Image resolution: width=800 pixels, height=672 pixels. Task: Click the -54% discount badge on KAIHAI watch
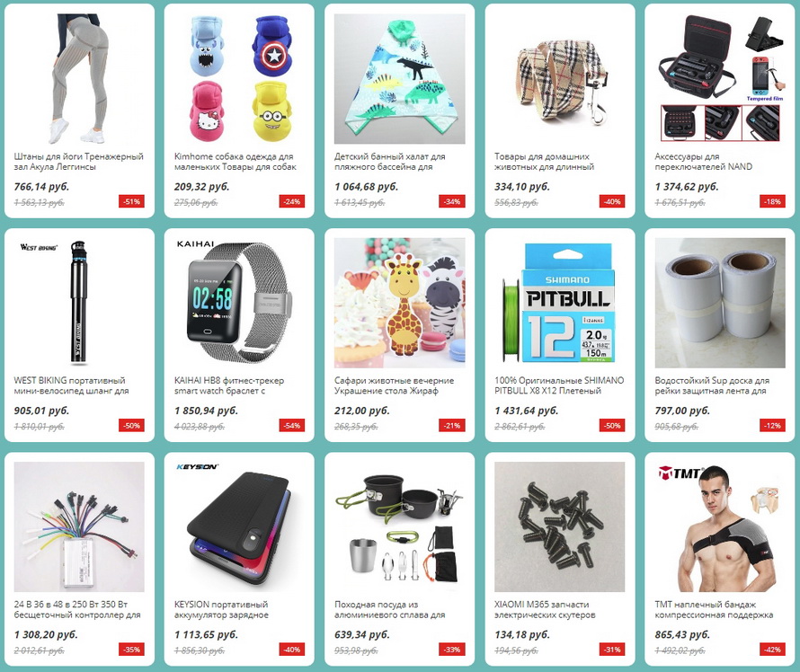point(292,425)
